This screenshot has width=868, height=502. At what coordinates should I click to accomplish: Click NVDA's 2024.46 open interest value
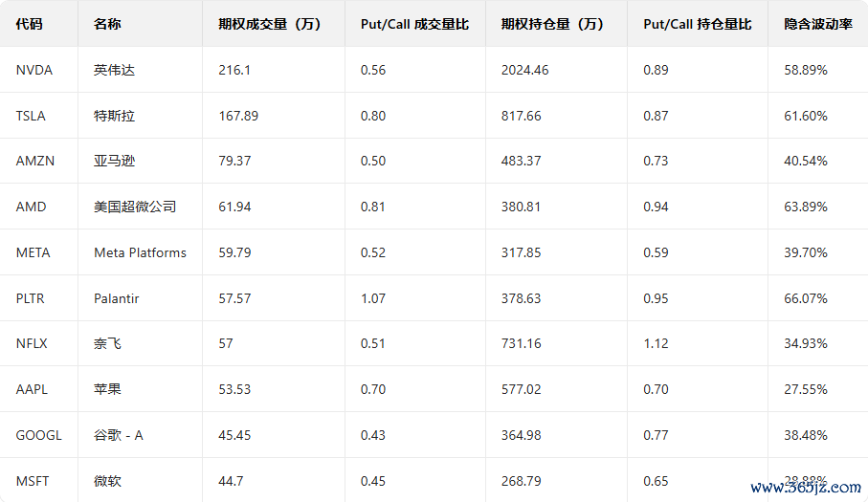click(x=525, y=70)
